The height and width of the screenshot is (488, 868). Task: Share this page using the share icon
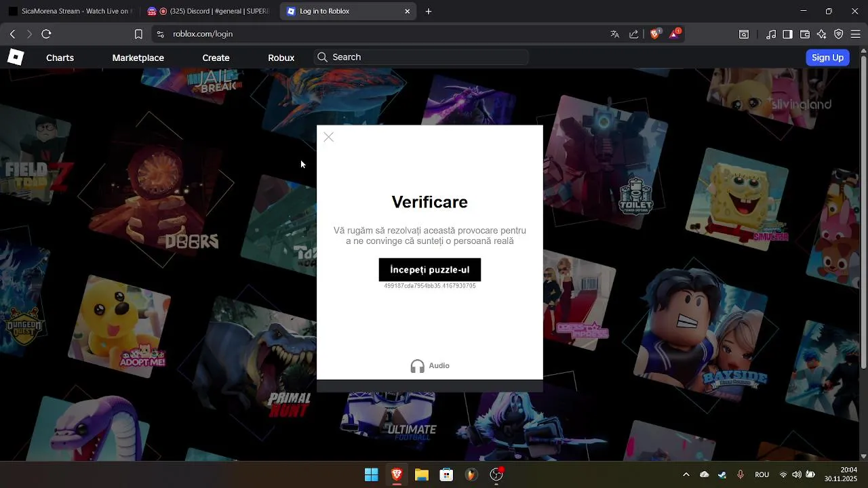tap(634, 34)
